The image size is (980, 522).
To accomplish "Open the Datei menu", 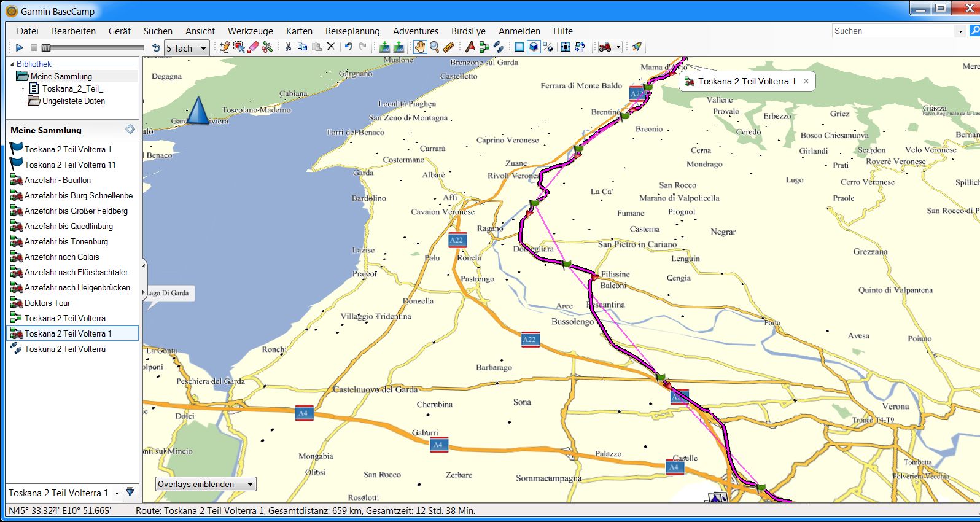I will pyautogui.click(x=28, y=31).
